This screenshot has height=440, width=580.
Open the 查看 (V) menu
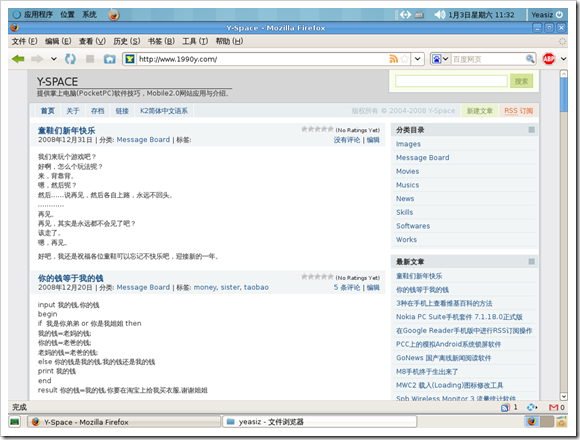click(x=92, y=41)
